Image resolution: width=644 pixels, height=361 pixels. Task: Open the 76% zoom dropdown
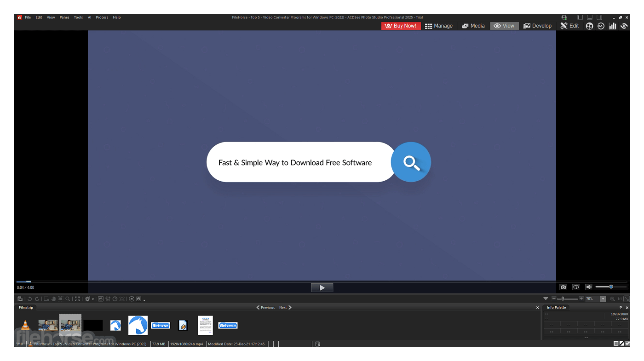point(603,299)
